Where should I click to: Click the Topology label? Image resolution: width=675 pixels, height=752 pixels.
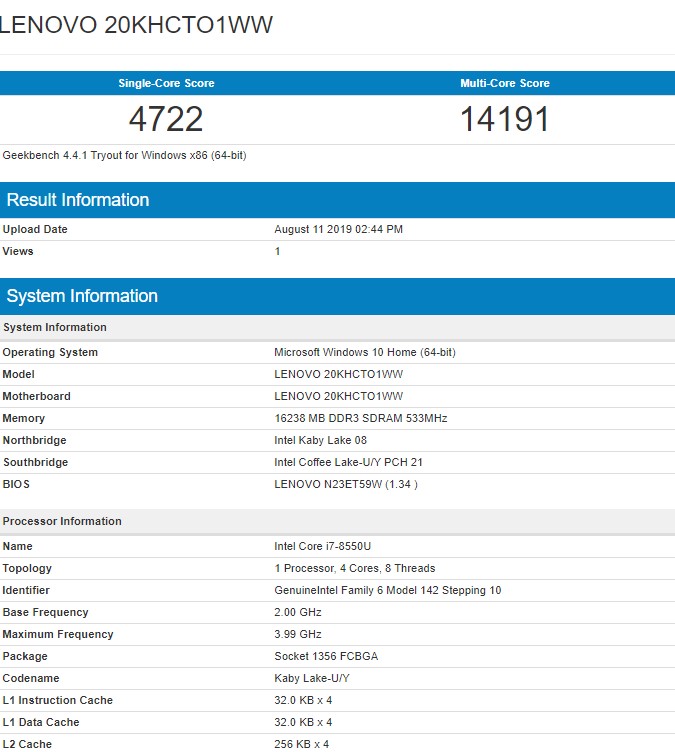pyautogui.click(x=27, y=568)
